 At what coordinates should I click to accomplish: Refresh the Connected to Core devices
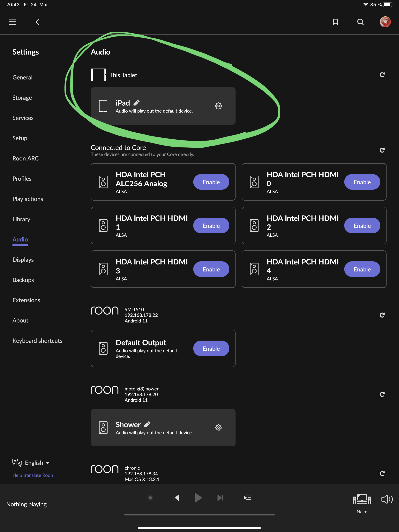pos(382,150)
